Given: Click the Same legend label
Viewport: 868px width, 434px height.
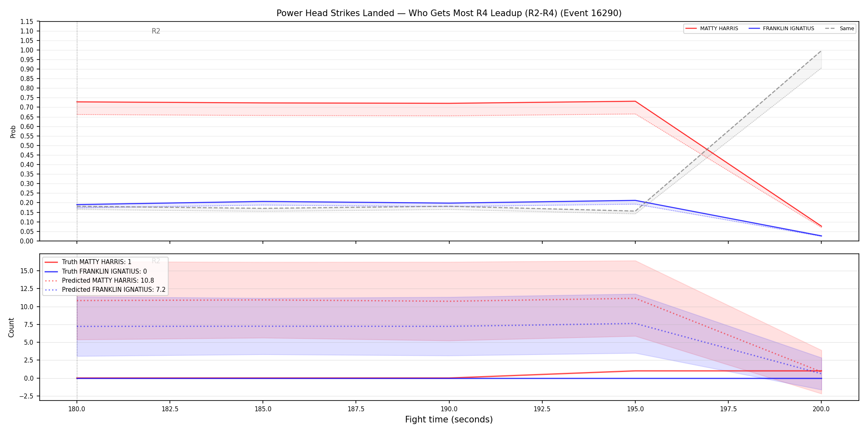Looking at the screenshot, I should coord(847,29).
